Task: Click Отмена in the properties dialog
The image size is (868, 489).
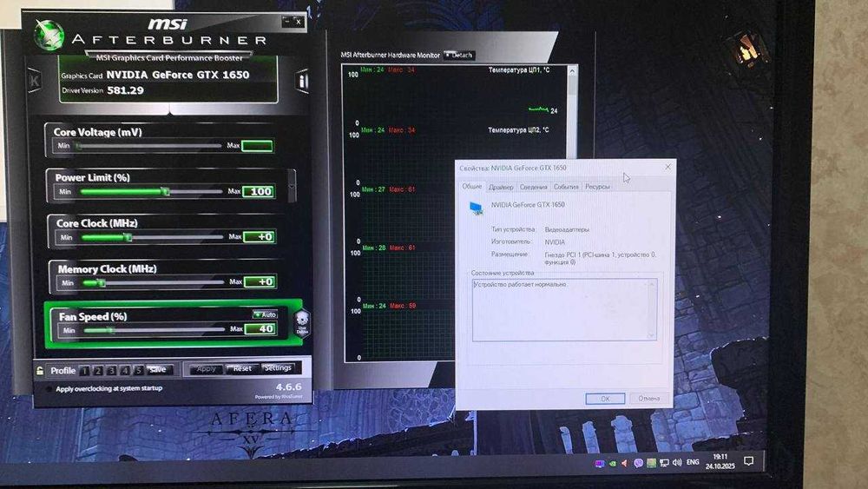Action: 648,398
